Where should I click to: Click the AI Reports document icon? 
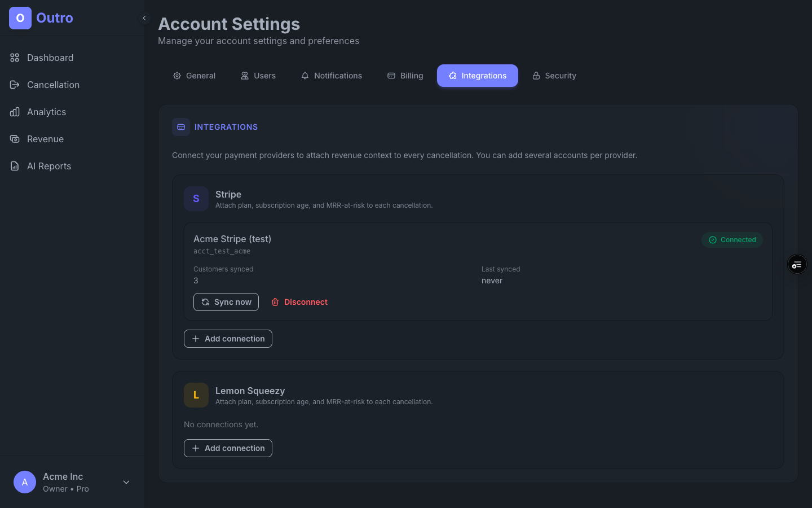pos(15,166)
